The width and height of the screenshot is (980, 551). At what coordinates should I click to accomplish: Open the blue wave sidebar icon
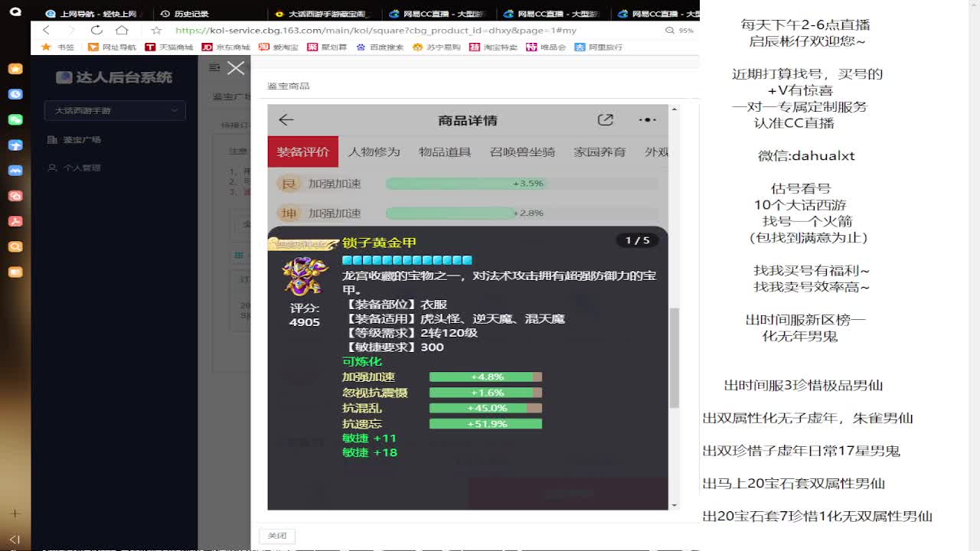click(15, 170)
